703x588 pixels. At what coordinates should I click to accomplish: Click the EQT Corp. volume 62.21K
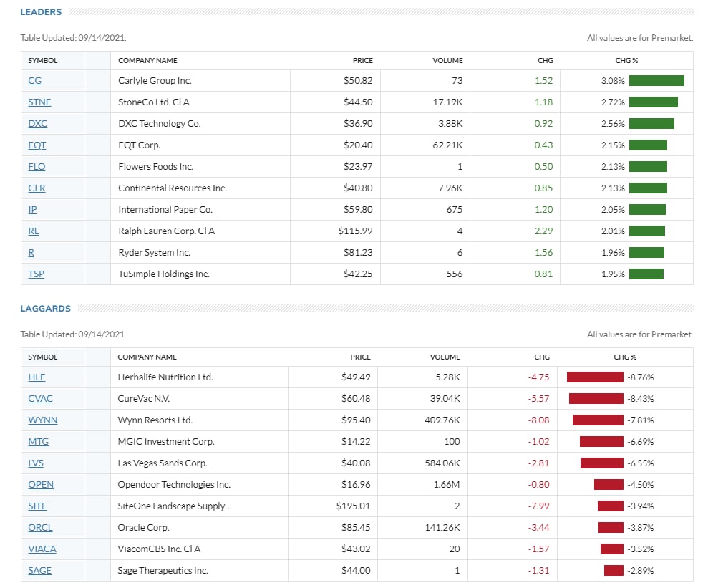[447, 145]
